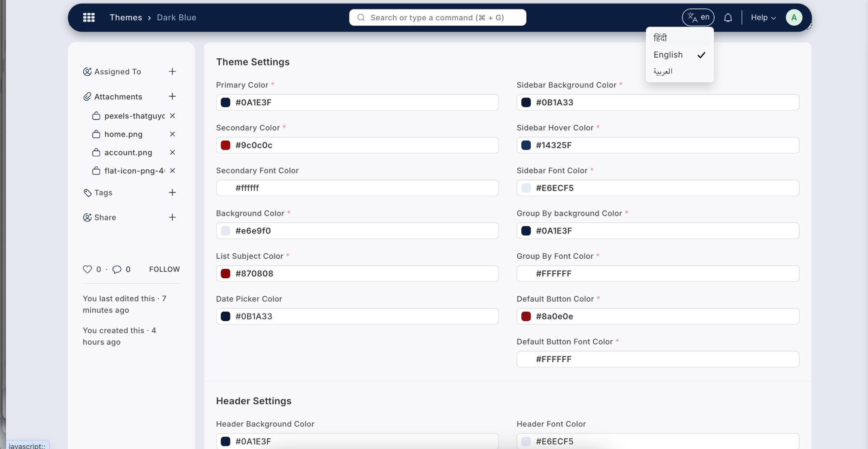Remove the account.png attachment

[172, 152]
